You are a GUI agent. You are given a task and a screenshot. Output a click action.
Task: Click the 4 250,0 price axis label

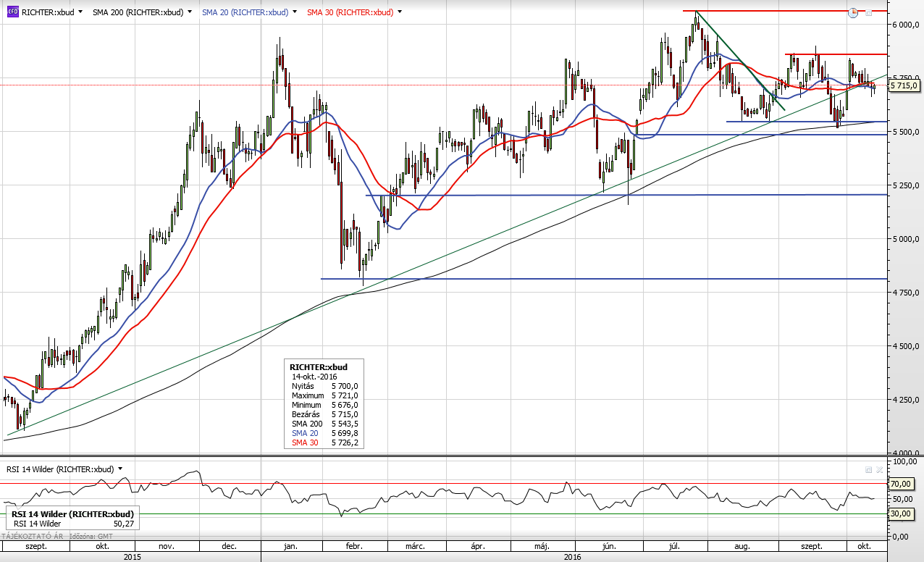(904, 400)
